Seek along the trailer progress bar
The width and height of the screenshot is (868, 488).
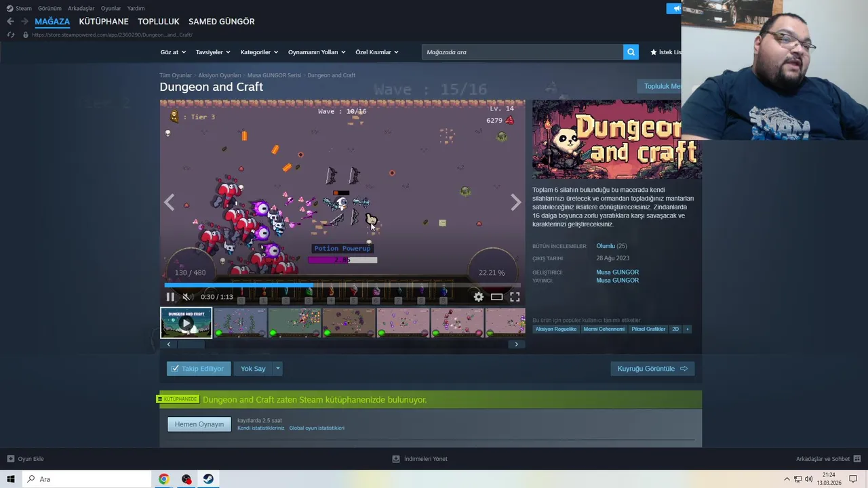point(342,285)
